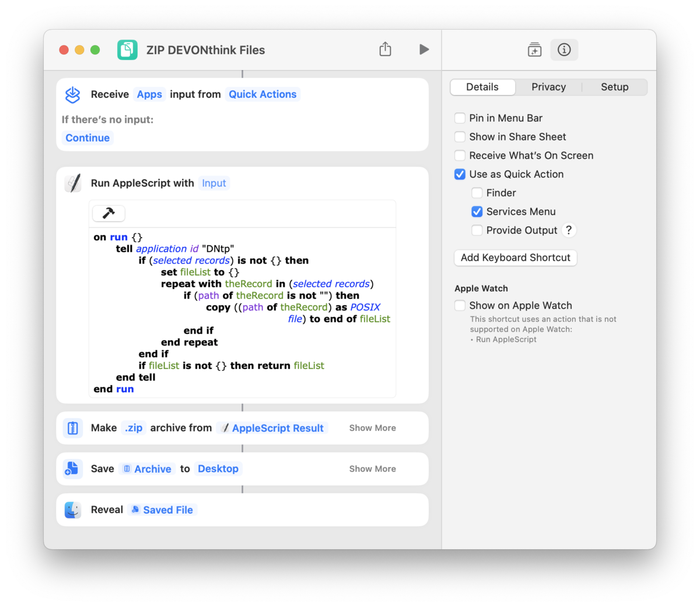The image size is (700, 607).
Task: Expand Show More on the Make archive action
Action: [x=372, y=428]
